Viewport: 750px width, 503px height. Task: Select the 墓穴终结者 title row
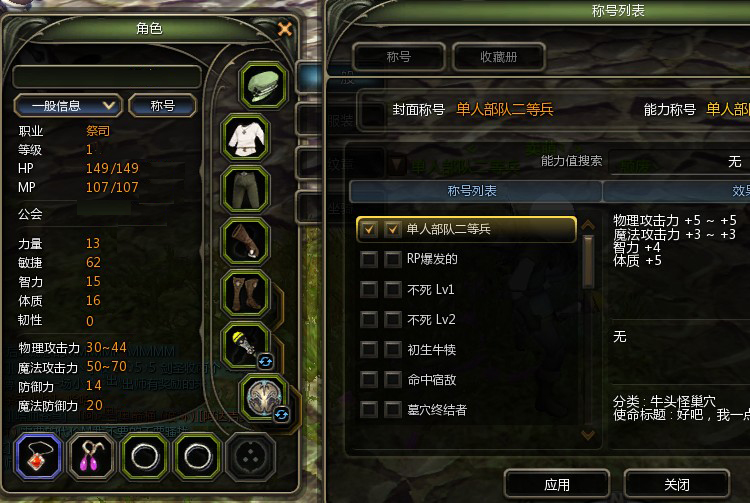[x=466, y=410]
